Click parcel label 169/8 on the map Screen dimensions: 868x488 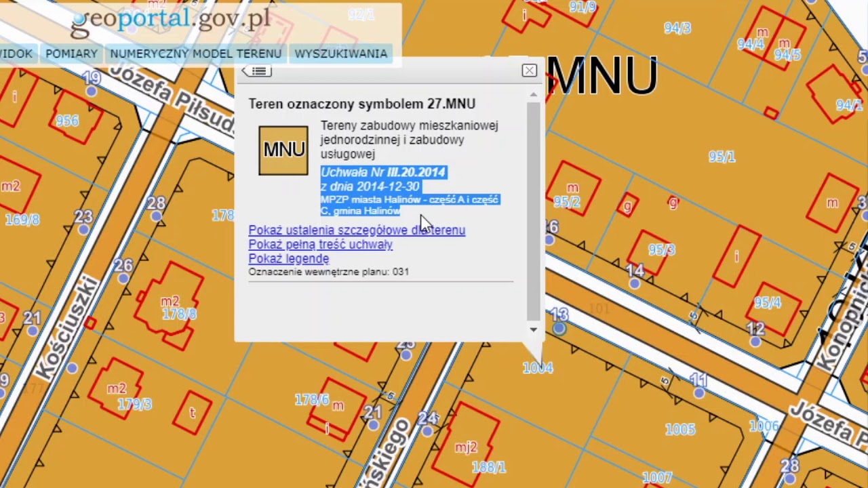pos(22,220)
